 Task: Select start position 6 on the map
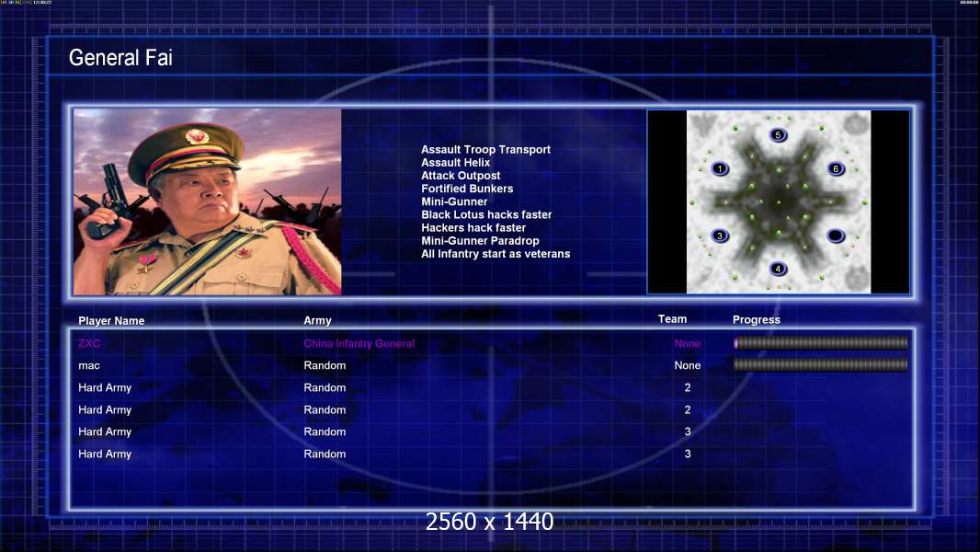click(x=836, y=169)
